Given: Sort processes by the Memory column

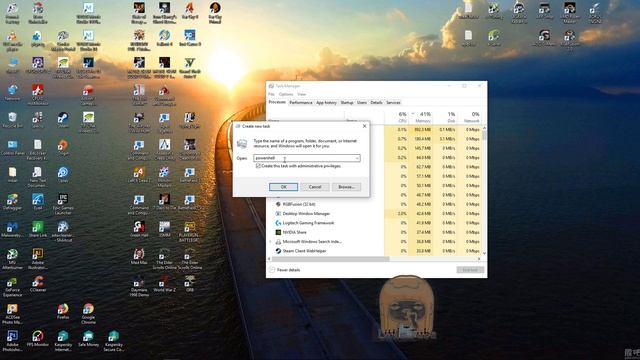Looking at the screenshot, I should click(x=422, y=117).
